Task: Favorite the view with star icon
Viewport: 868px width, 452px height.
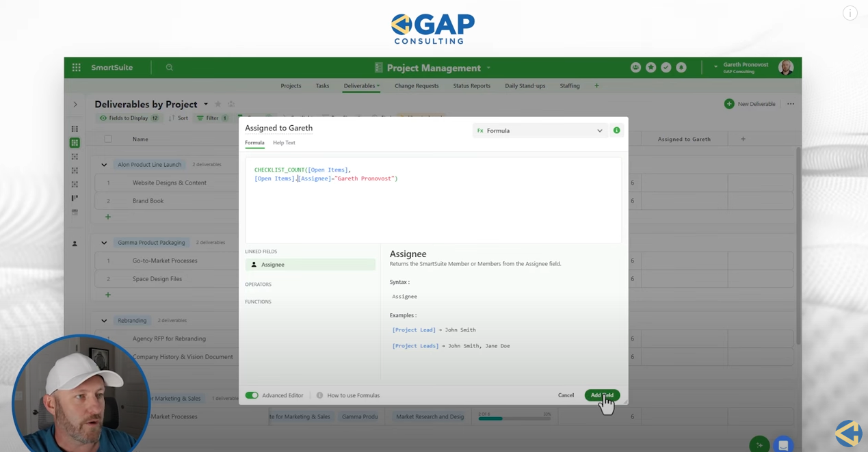Action: [218, 104]
